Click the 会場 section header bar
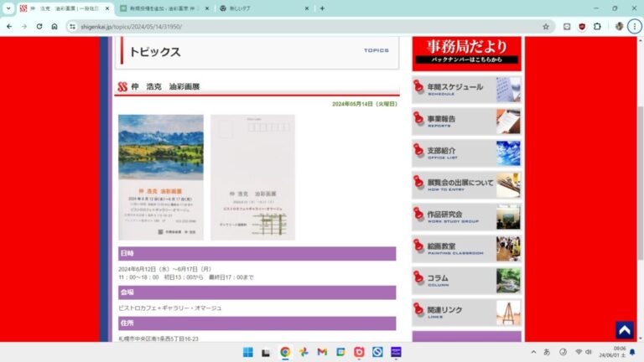The image size is (644, 362). click(257, 292)
